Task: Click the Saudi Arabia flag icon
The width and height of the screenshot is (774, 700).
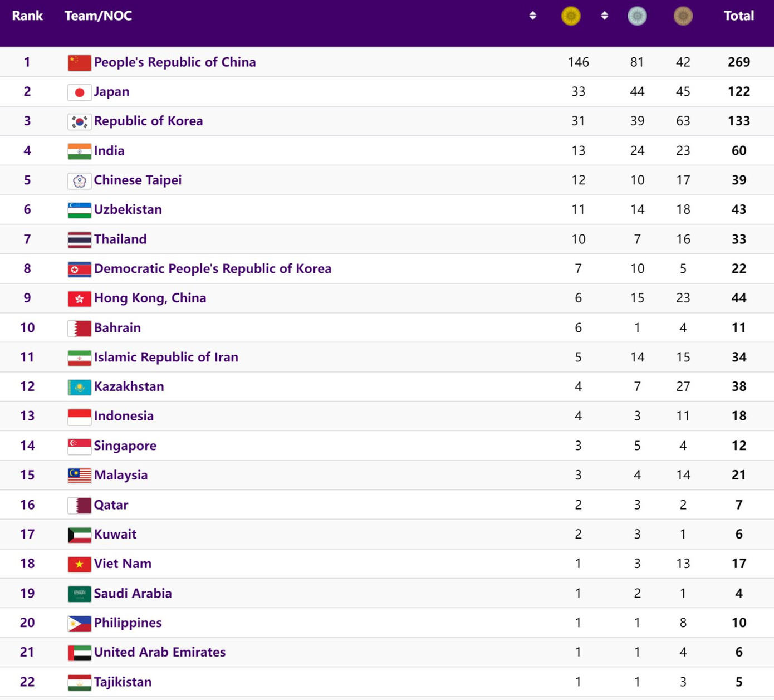Action: (79, 594)
